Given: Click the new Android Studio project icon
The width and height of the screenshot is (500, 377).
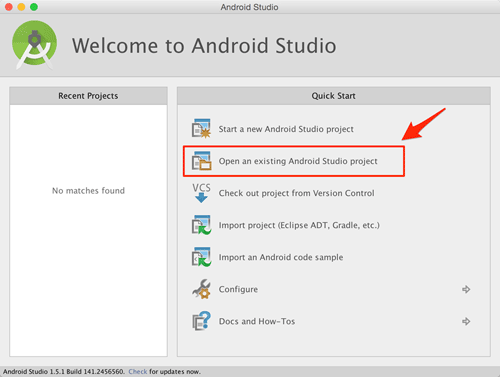Looking at the screenshot, I should [x=201, y=128].
